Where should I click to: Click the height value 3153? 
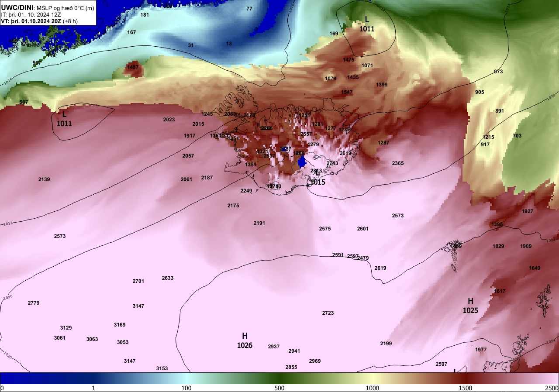click(x=162, y=368)
